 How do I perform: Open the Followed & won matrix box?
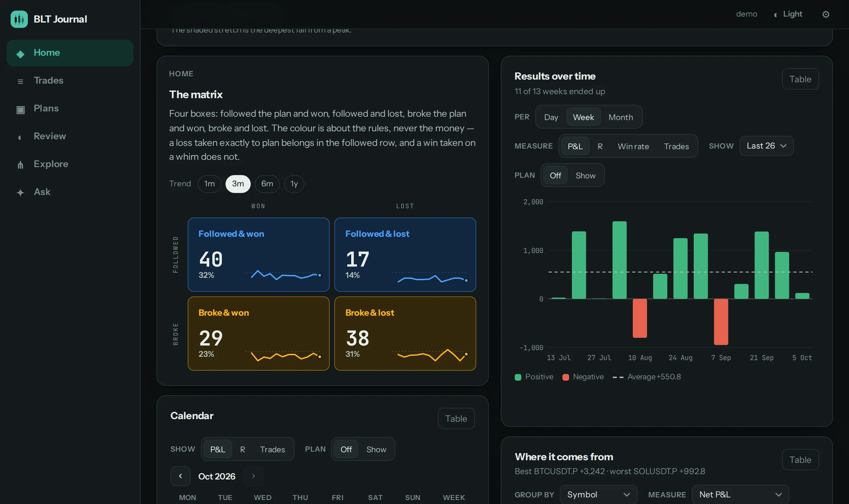click(x=258, y=254)
